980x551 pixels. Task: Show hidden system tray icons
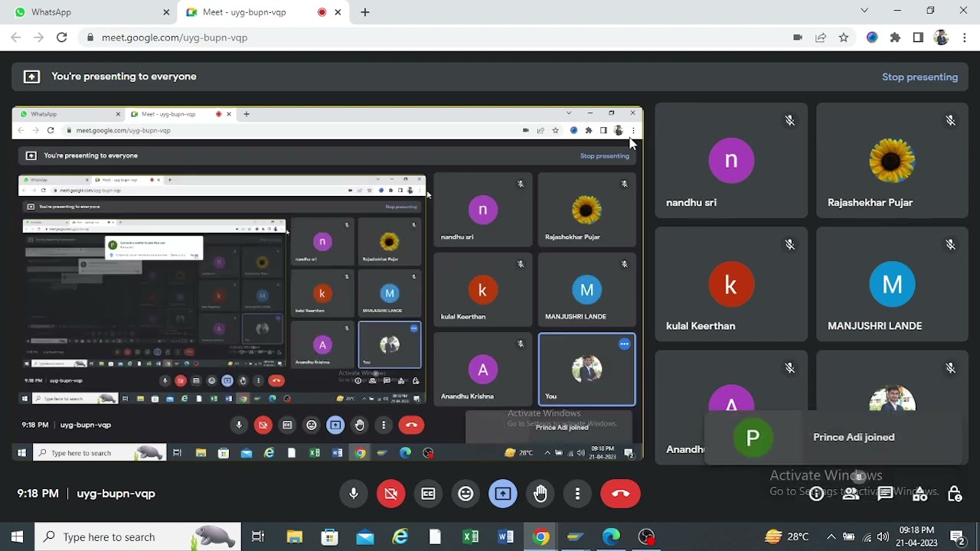tap(831, 536)
